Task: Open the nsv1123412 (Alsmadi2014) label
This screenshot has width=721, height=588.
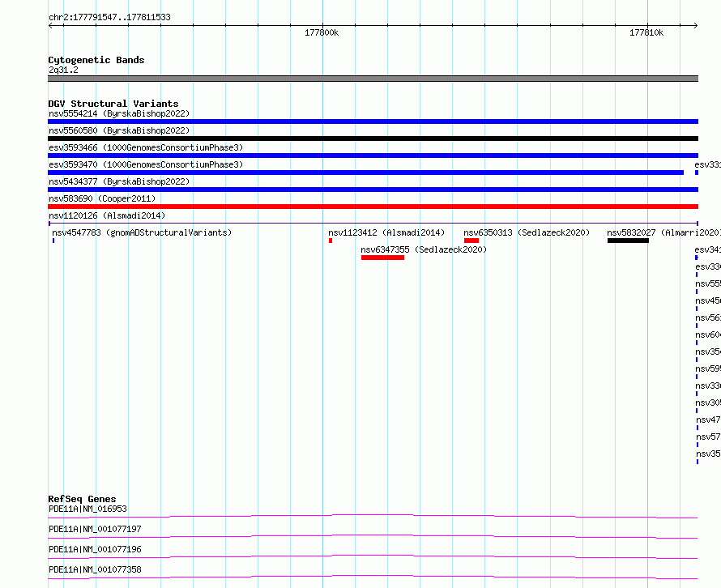Action: click(x=386, y=232)
